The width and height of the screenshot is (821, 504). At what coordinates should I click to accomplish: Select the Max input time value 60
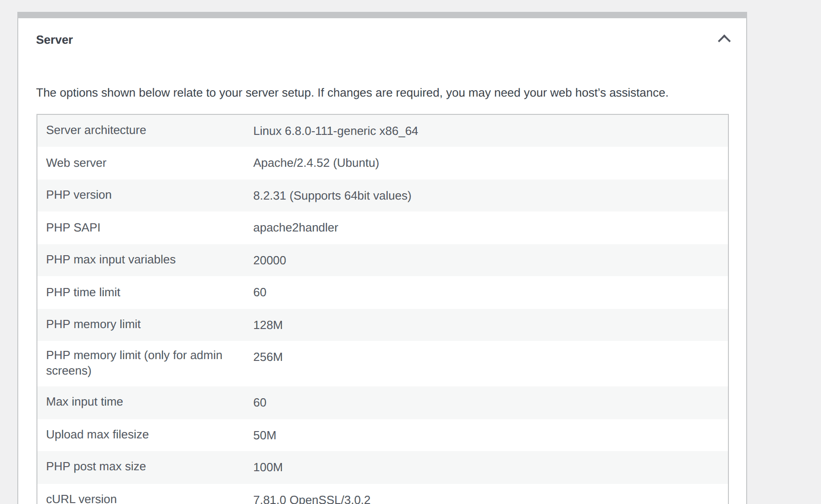tap(260, 403)
